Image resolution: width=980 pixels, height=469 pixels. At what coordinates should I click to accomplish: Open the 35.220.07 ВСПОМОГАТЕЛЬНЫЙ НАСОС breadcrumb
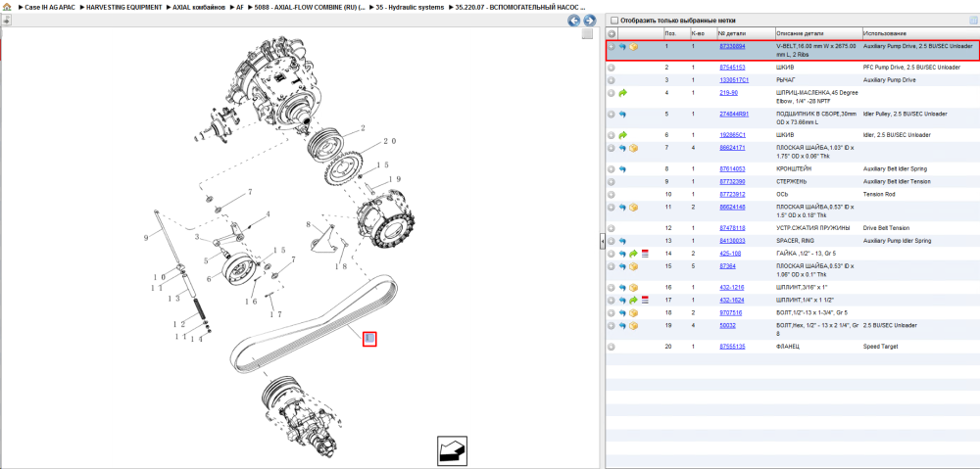tap(520, 7)
